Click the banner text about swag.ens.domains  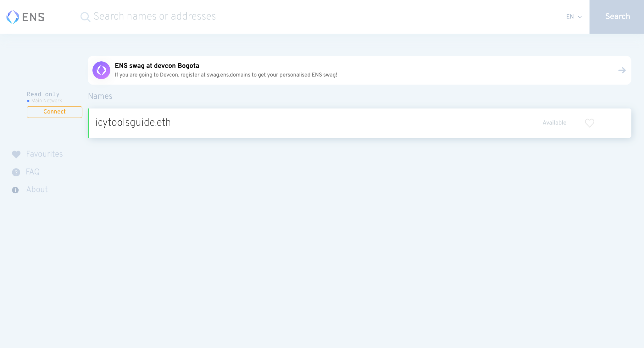[226, 75]
